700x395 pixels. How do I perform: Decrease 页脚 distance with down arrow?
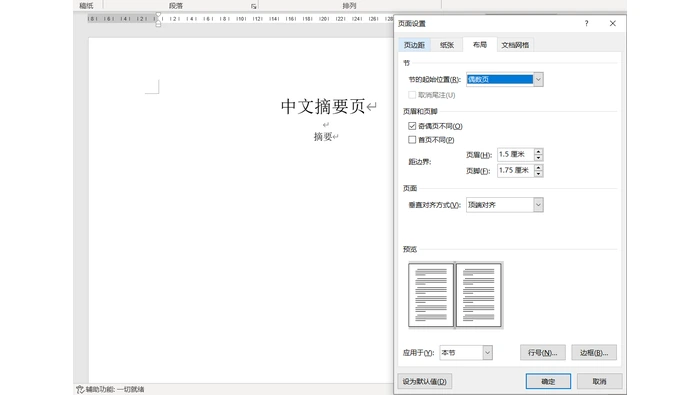[538, 174]
